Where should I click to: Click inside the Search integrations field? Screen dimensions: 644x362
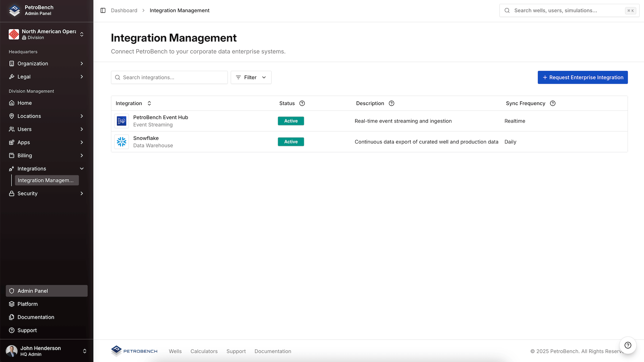click(x=169, y=77)
